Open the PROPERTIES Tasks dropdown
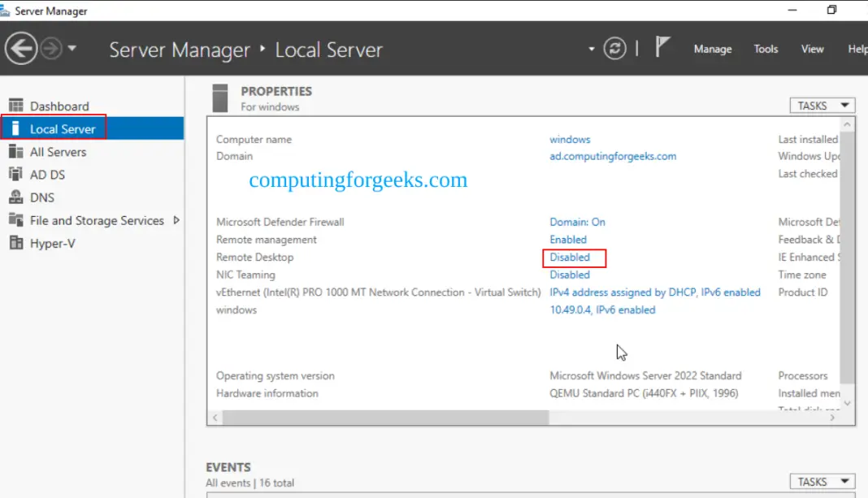The width and height of the screenshot is (868, 498). pos(822,105)
